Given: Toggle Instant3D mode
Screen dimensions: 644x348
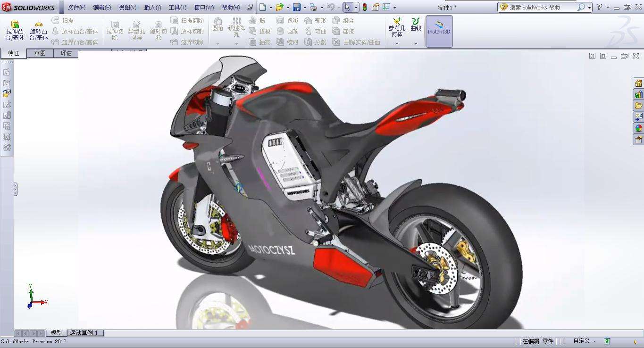Looking at the screenshot, I should tap(439, 31).
